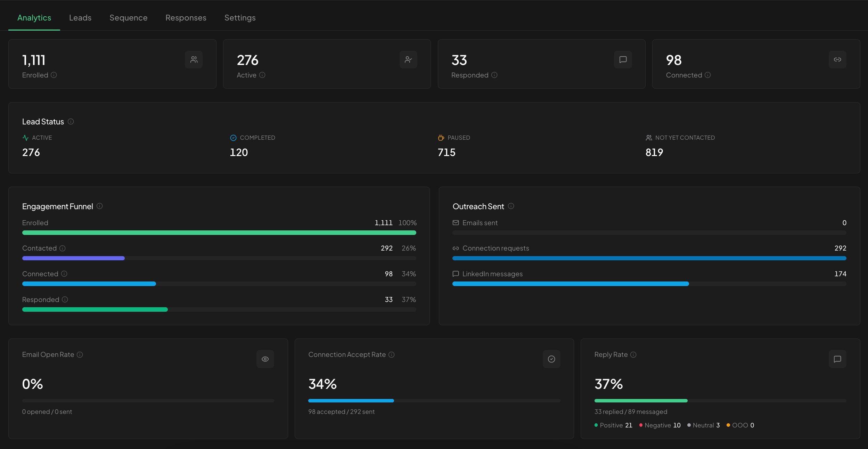Click the Connection Accept Rate info icon

click(392, 355)
